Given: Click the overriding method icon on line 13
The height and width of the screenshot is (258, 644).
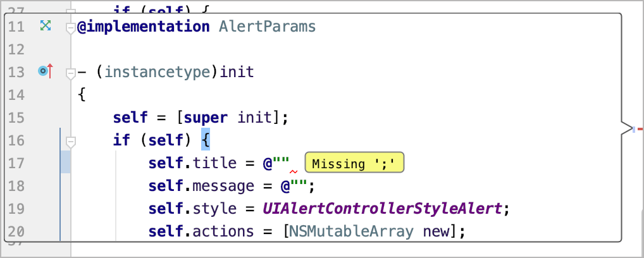Looking at the screenshot, I should click(x=46, y=71).
